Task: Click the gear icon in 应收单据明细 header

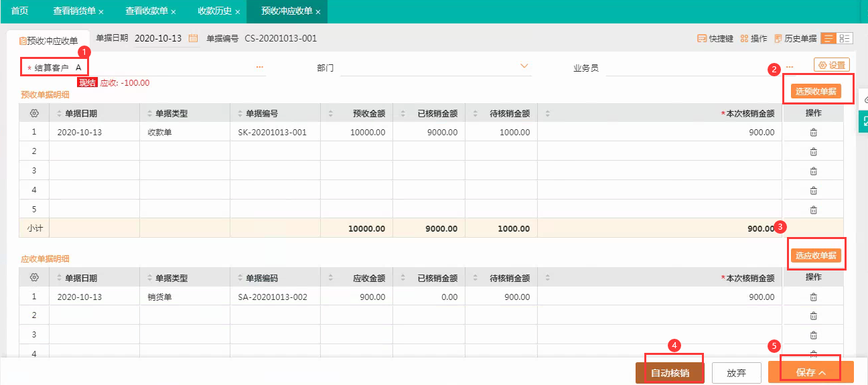Action: [x=34, y=278]
